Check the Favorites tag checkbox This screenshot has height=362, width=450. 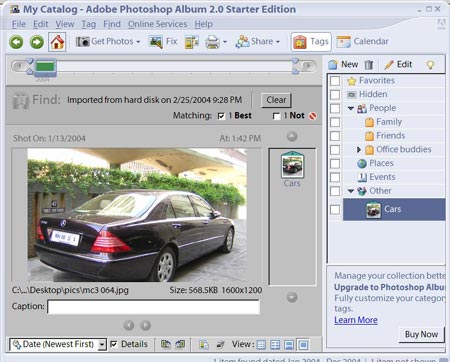click(335, 81)
